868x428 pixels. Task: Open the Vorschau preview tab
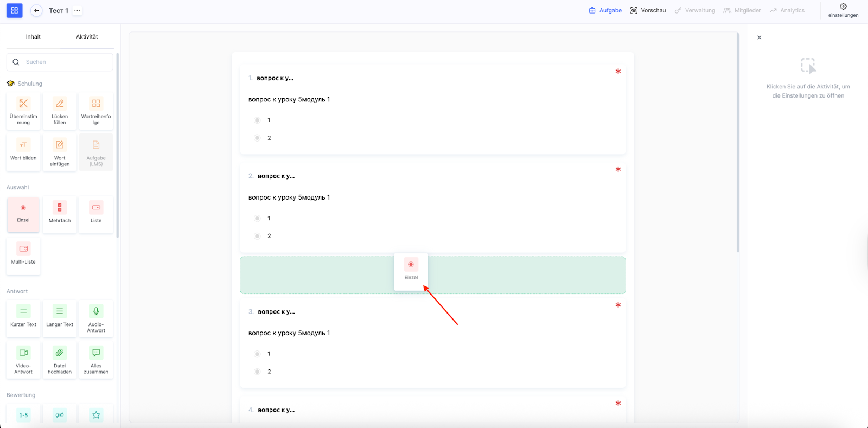click(x=648, y=10)
